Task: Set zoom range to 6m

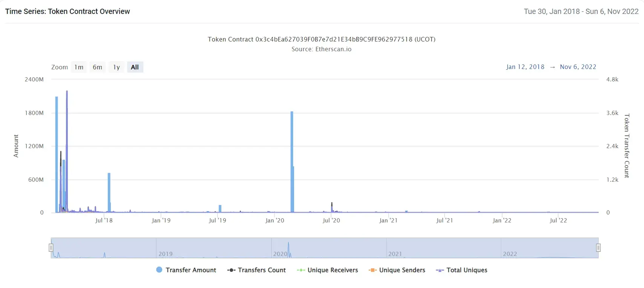Action: (x=98, y=67)
